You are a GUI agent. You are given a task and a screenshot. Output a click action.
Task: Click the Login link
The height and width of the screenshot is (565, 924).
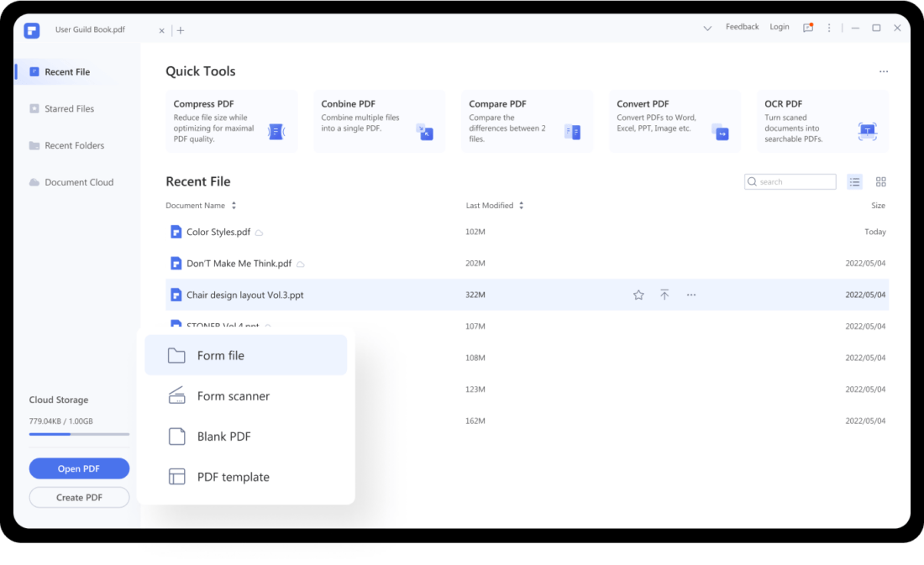coord(780,27)
